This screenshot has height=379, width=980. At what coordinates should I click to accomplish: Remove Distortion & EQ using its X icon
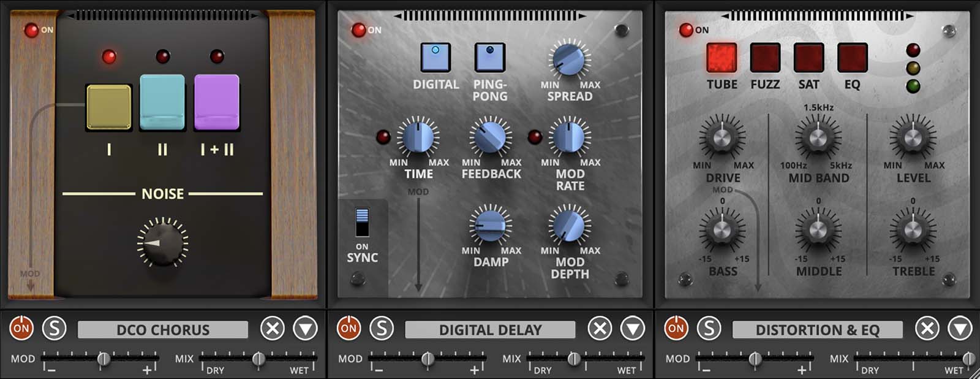(927, 329)
